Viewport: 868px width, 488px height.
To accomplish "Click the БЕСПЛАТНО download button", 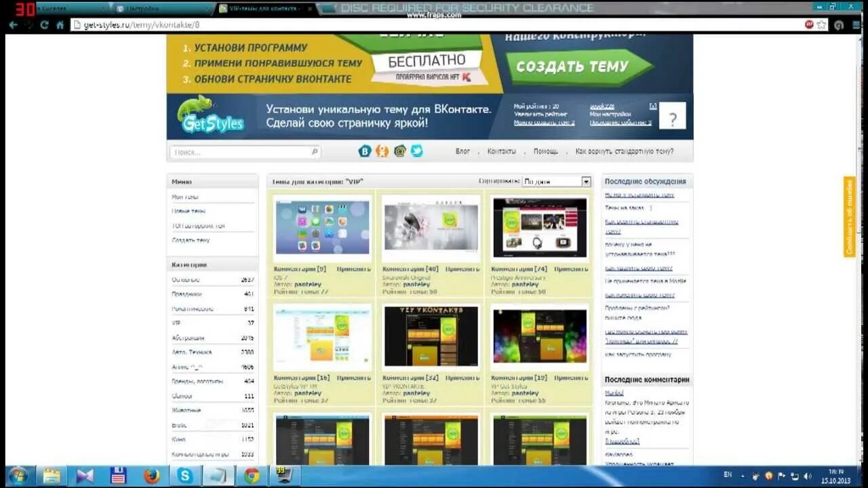I will coord(427,60).
